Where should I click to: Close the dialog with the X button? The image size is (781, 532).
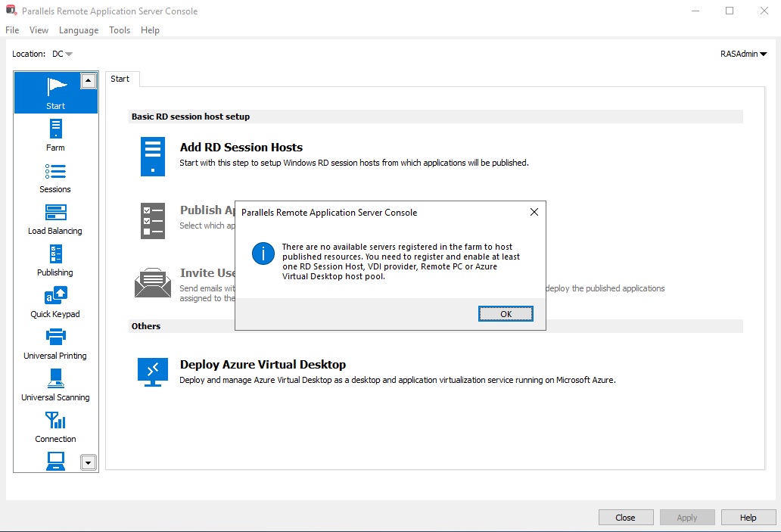click(534, 212)
